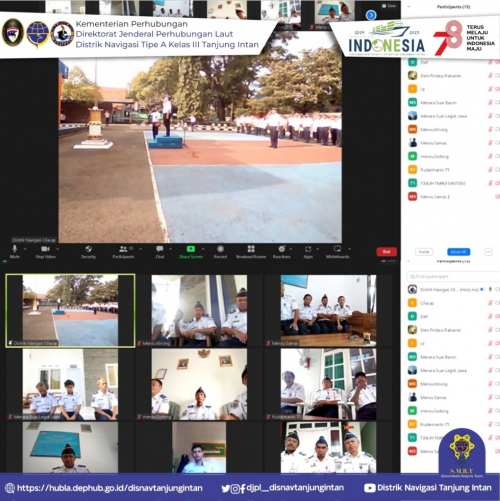Click the blue next-page arrow in thumbnail strip

click(x=371, y=15)
